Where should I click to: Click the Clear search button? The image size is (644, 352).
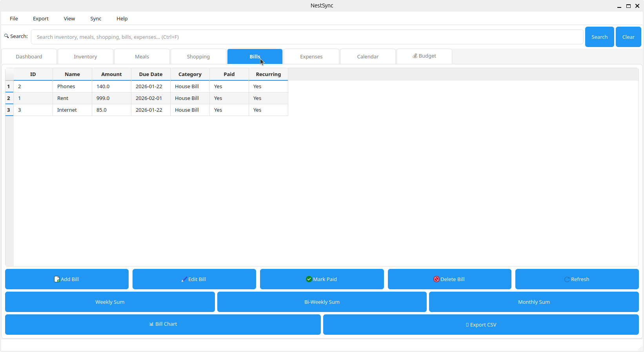coord(628,37)
